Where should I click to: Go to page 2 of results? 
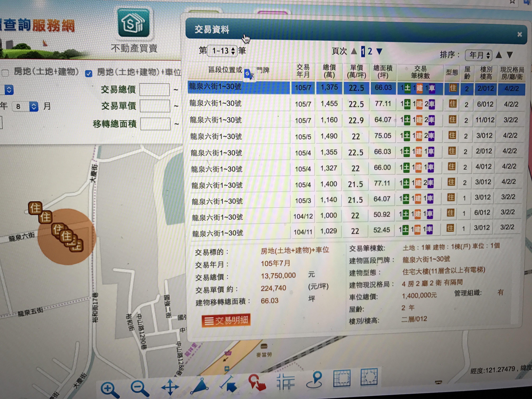click(x=370, y=51)
